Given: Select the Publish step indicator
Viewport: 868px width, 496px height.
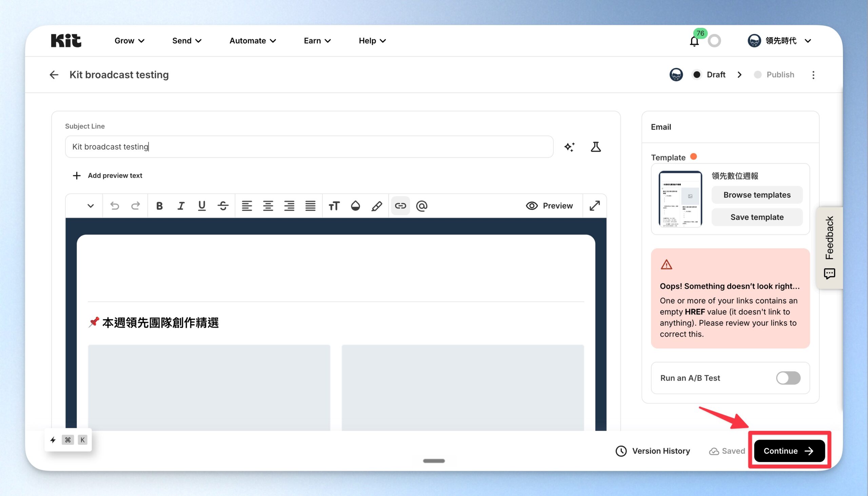Looking at the screenshot, I should click(x=774, y=75).
